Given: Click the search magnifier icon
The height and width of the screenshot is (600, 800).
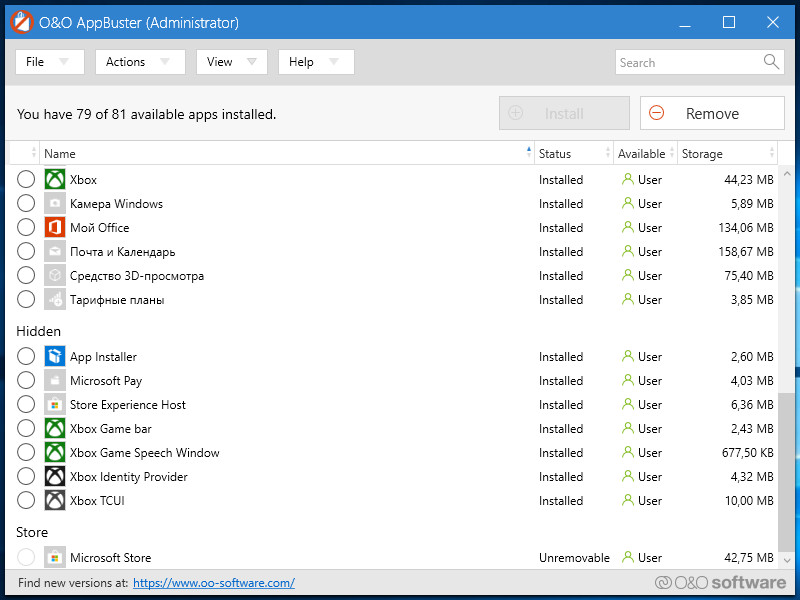Looking at the screenshot, I should point(771,62).
